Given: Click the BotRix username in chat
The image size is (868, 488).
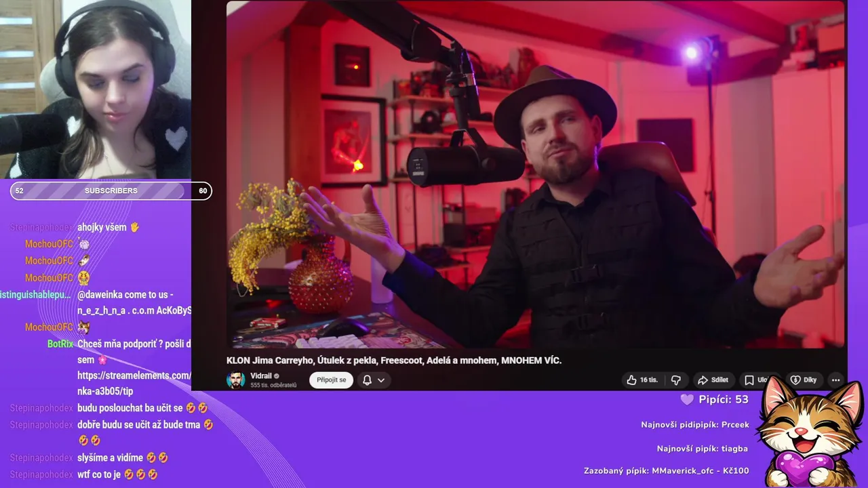Looking at the screenshot, I should pos(60,344).
